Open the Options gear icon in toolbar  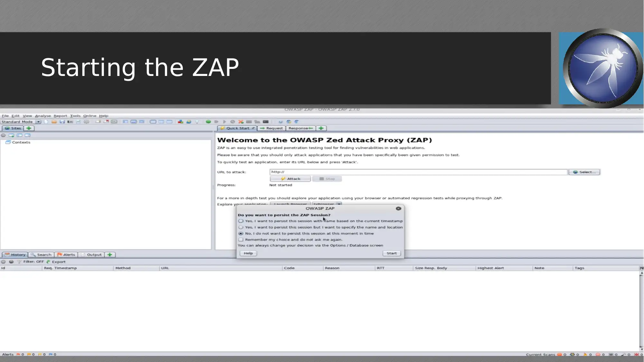86,122
